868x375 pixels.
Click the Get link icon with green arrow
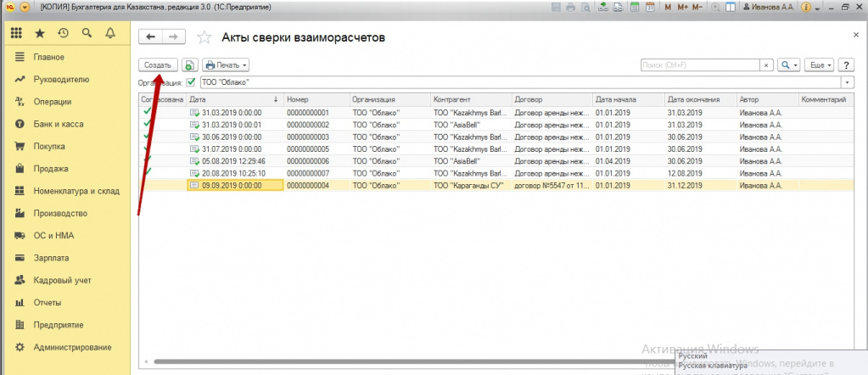coord(602,7)
